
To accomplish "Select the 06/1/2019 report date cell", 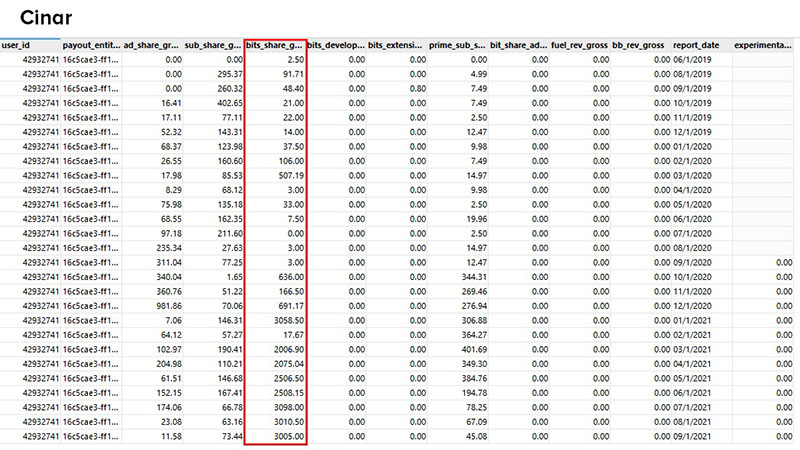I will [x=695, y=60].
